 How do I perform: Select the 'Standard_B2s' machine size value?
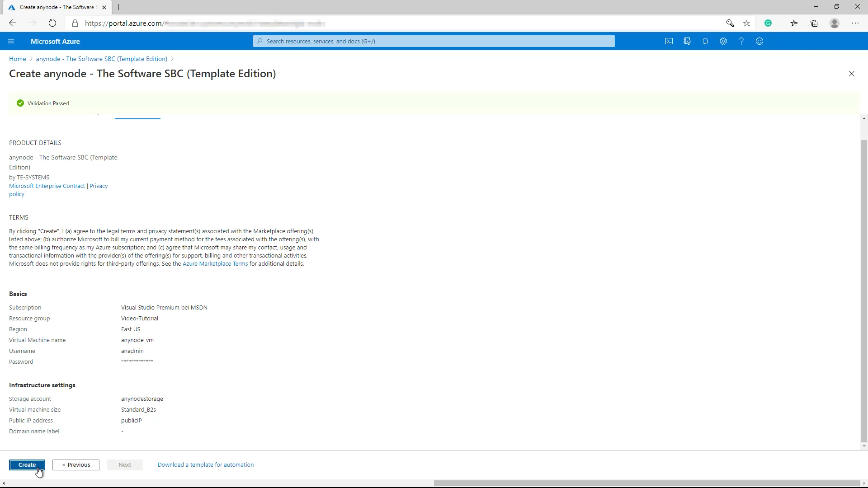138,410
